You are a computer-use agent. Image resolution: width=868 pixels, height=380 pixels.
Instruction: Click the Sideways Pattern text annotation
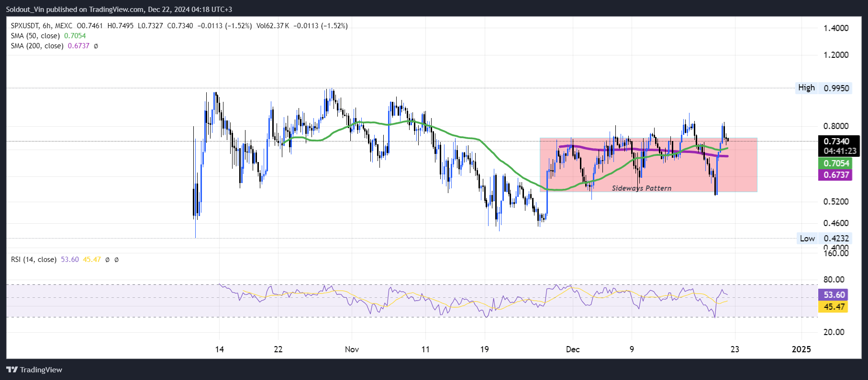(x=642, y=188)
